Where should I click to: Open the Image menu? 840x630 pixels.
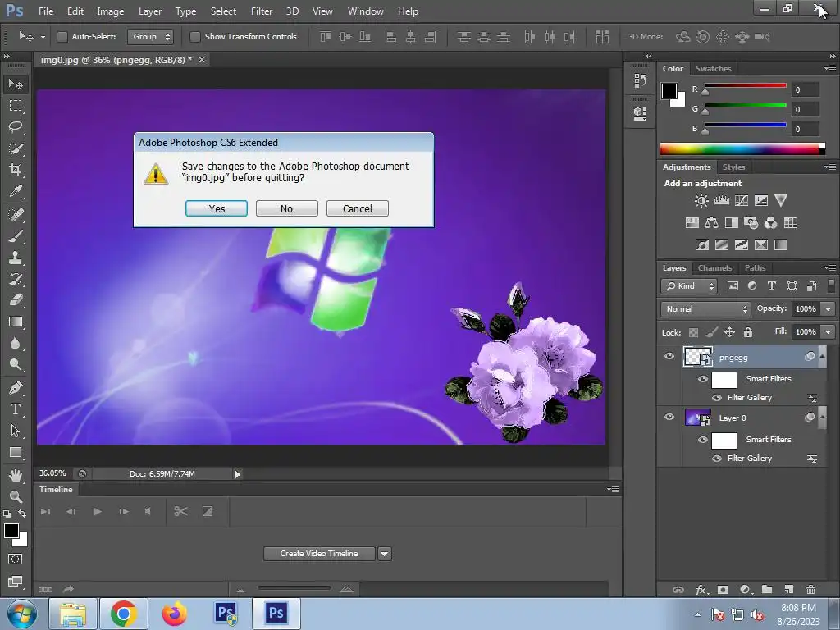pos(111,11)
